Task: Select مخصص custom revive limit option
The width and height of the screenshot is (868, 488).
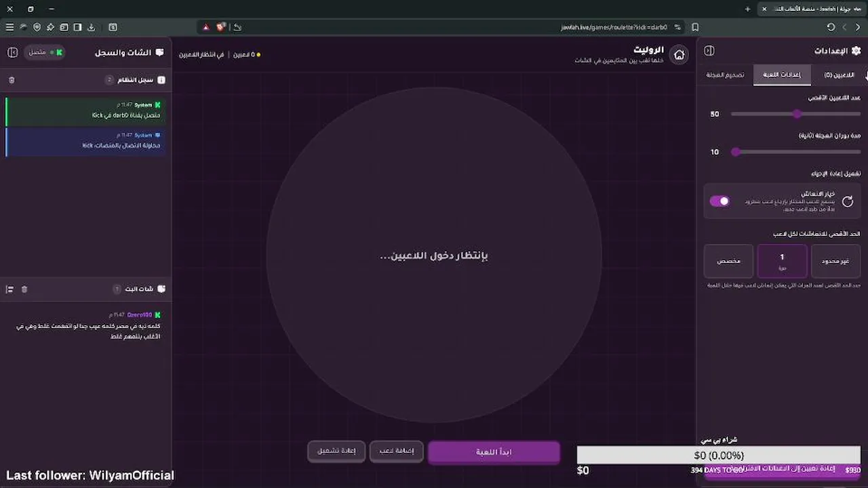Action: (728, 261)
